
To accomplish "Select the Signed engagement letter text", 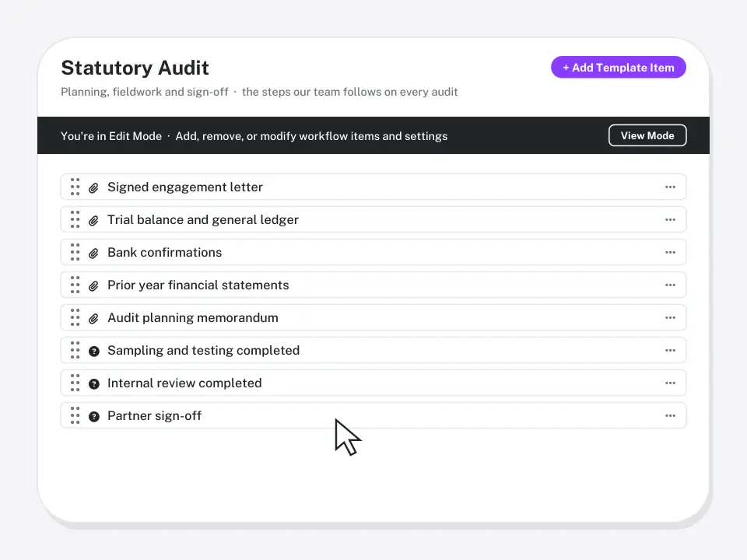I will pos(185,187).
